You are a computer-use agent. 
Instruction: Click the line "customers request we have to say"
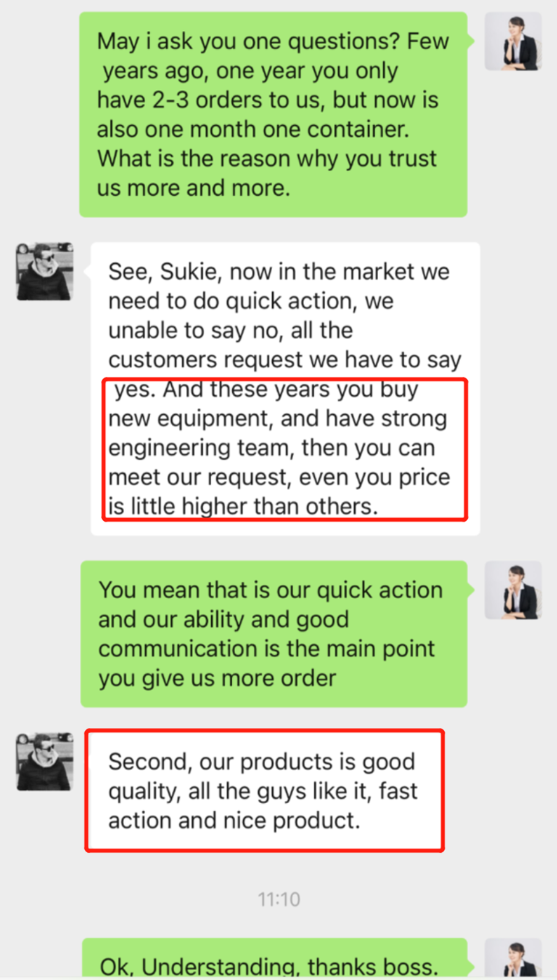click(285, 360)
